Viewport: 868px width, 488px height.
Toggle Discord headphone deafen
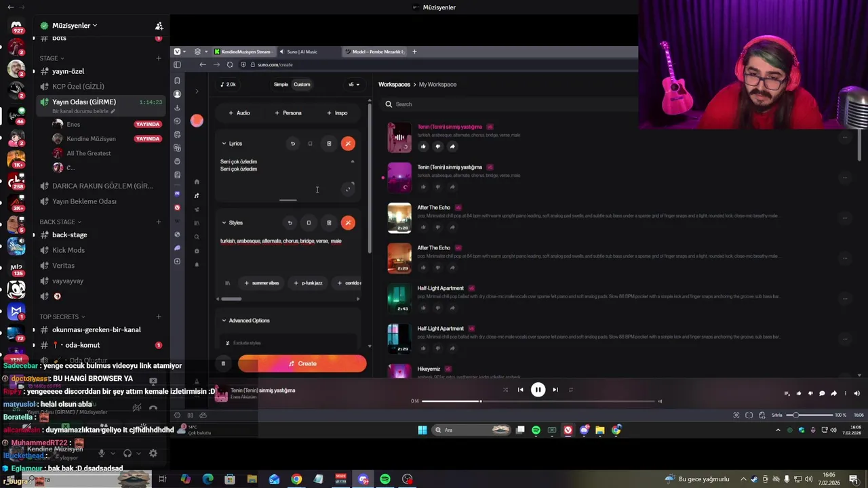point(127,453)
